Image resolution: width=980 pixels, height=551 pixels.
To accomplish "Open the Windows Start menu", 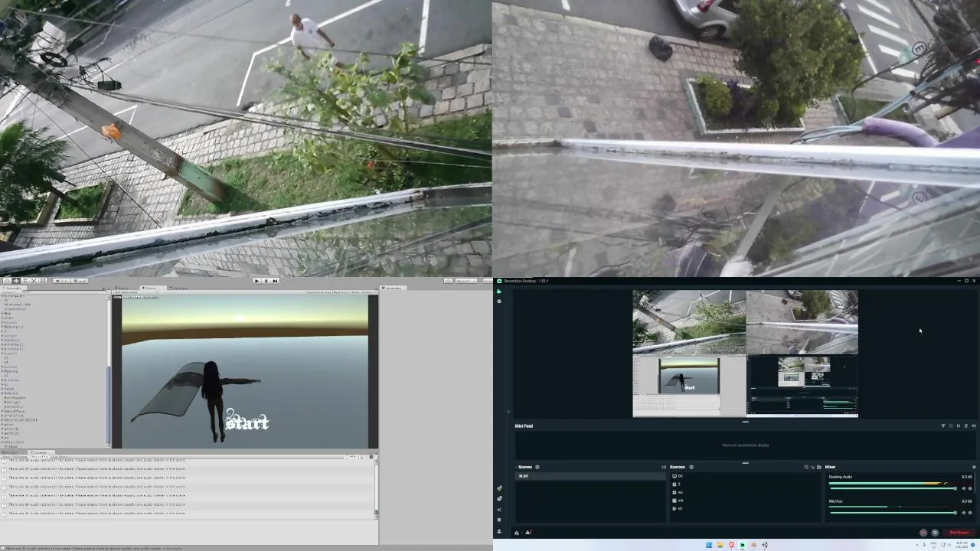I will point(709,545).
